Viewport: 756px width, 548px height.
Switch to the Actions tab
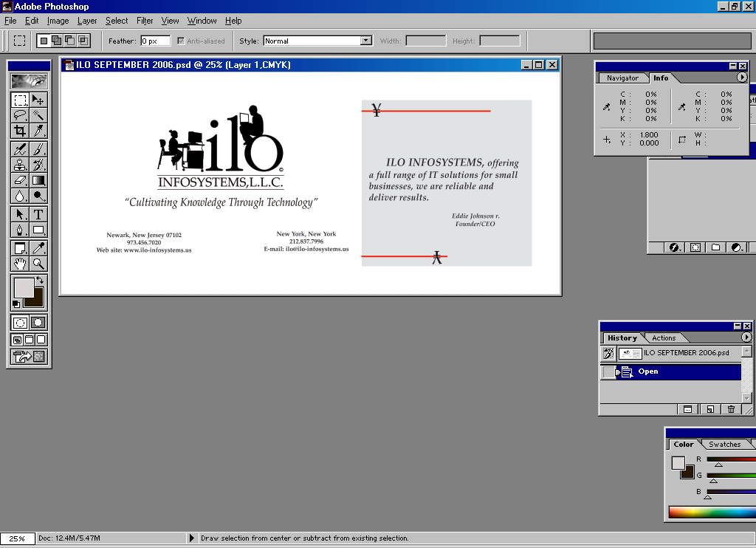pyautogui.click(x=664, y=338)
